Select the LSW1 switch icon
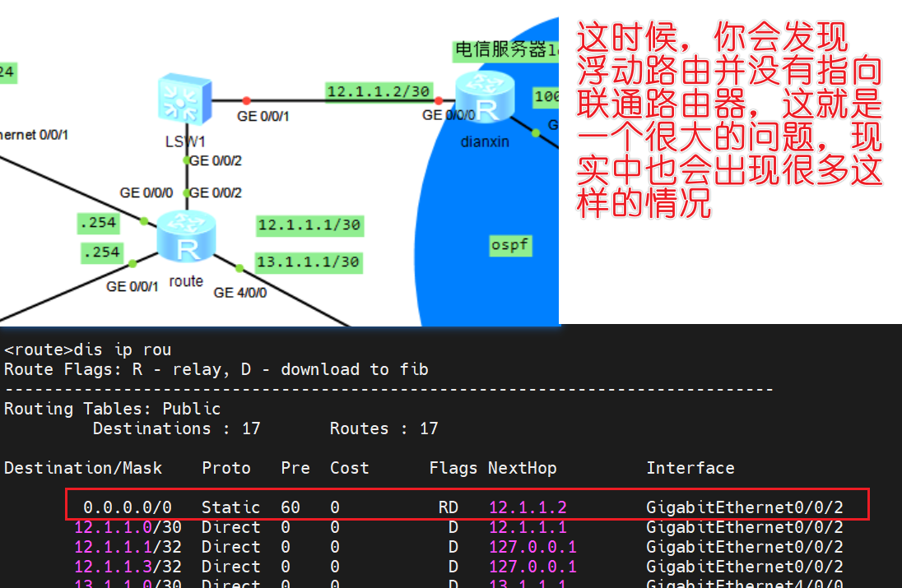The width and height of the screenshot is (902, 588). tap(185, 100)
